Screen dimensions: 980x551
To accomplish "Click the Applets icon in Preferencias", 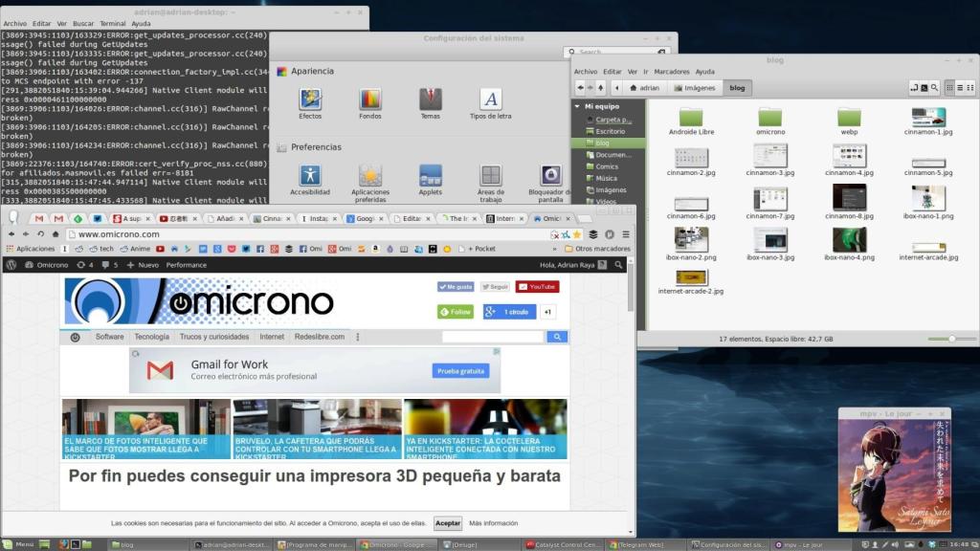I will pyautogui.click(x=431, y=176).
